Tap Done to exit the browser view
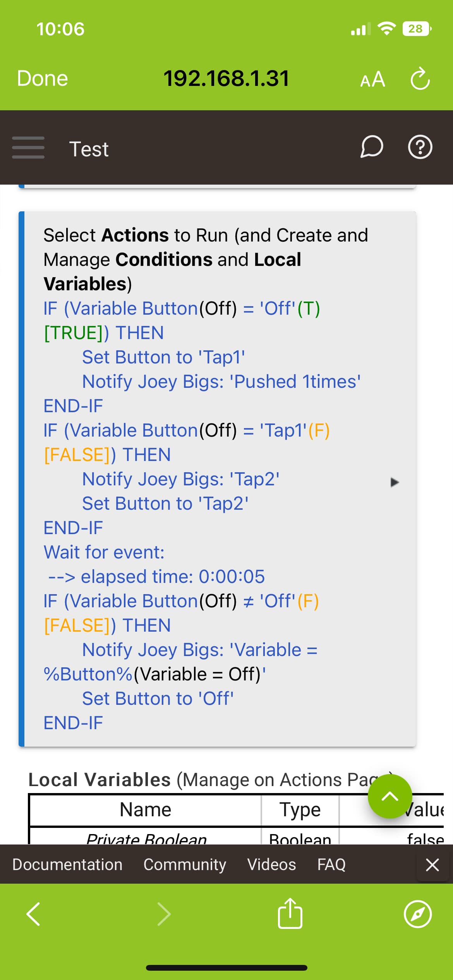This screenshot has width=453, height=980. click(42, 79)
